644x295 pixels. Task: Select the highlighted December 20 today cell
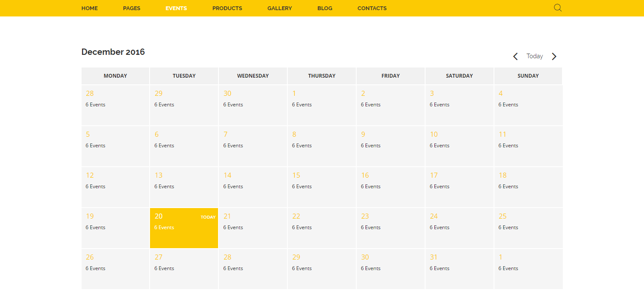[184, 228]
